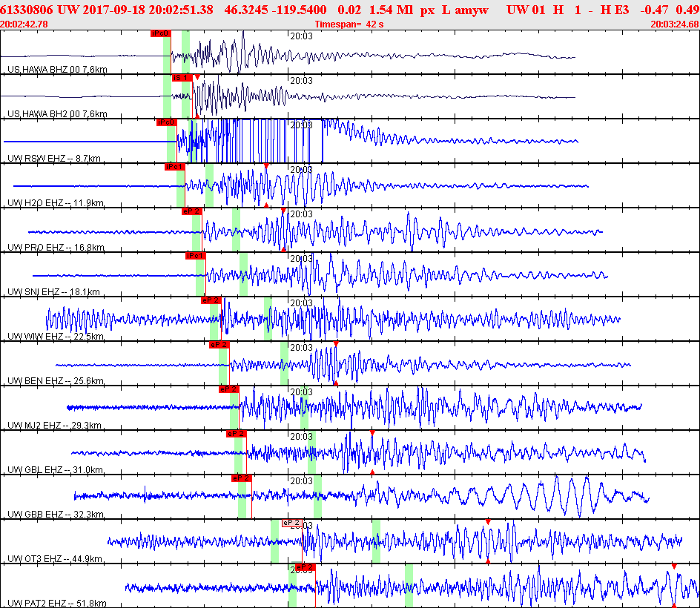
Task: Click the red amplitude triangle atop HAWA BH2 trace
Action: pyautogui.click(x=197, y=77)
